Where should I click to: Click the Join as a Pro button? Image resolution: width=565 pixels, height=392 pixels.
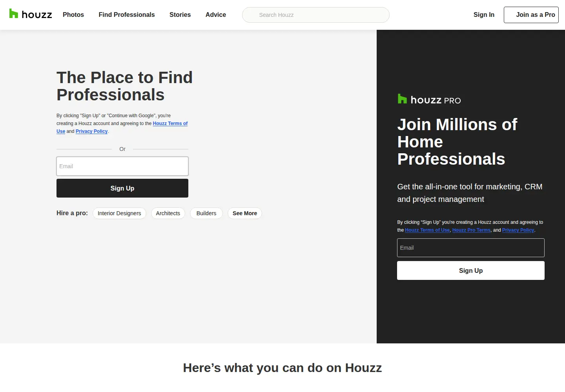pos(531,15)
